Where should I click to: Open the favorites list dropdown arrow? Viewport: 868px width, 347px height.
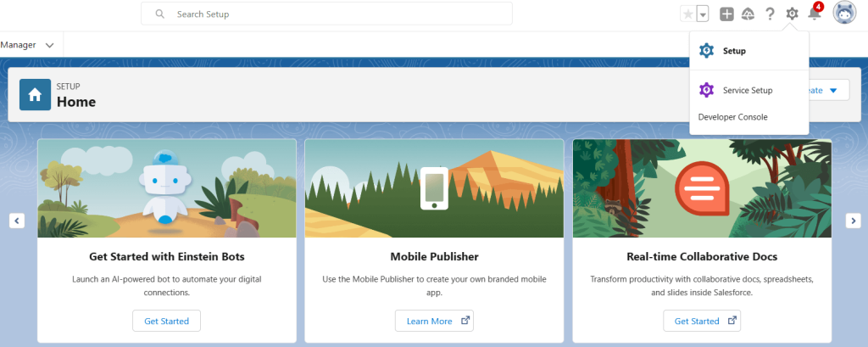tap(703, 14)
